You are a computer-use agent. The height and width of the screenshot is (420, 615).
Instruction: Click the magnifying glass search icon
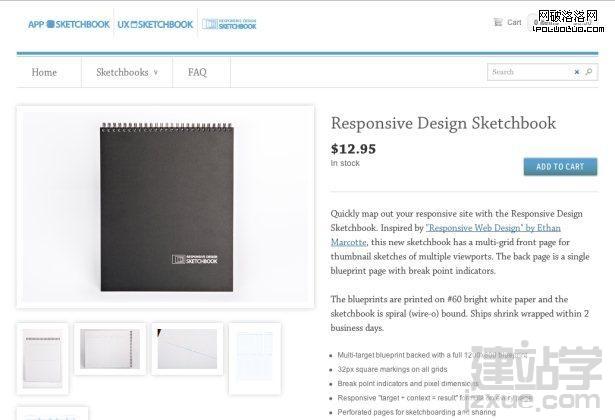pos(588,72)
